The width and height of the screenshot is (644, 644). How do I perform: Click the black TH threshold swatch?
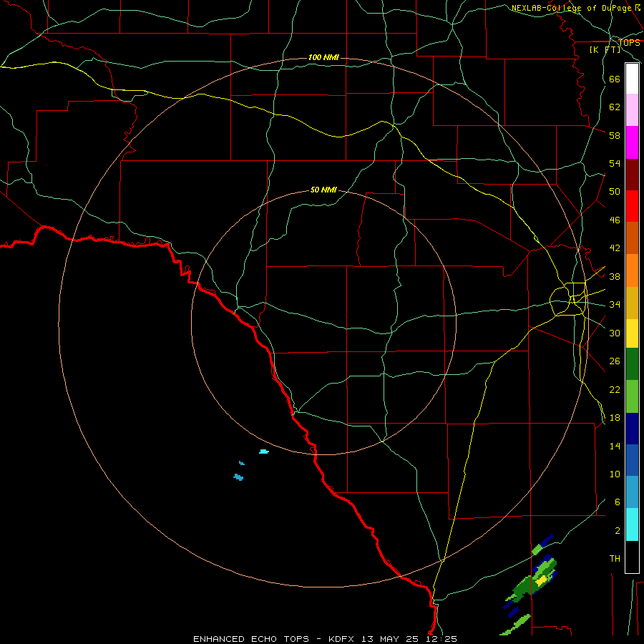(x=632, y=557)
